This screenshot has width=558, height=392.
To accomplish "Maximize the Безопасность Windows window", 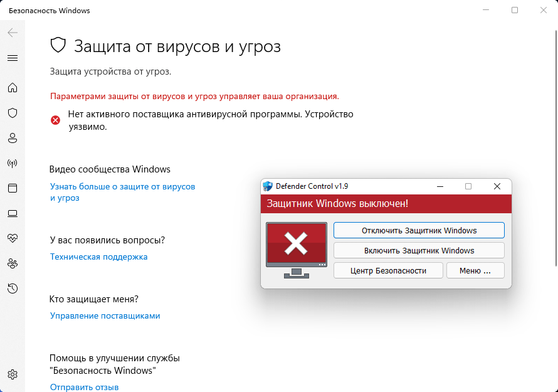I will 515,10.
